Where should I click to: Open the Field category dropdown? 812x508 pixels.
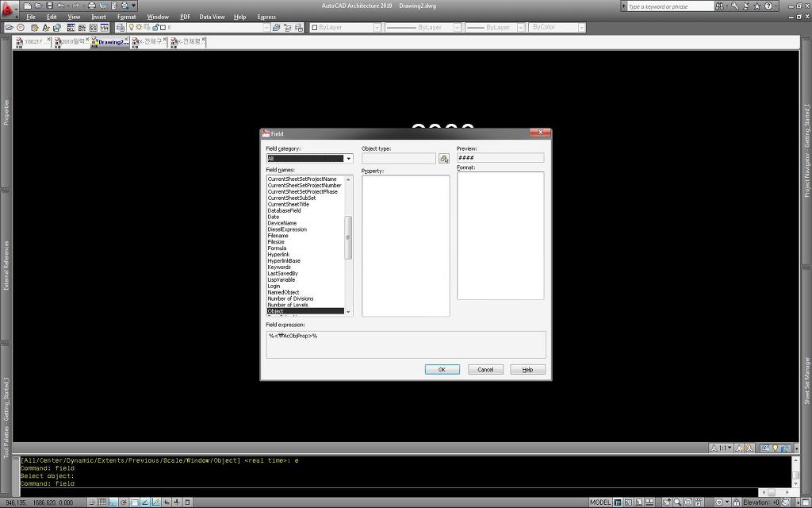(x=349, y=159)
